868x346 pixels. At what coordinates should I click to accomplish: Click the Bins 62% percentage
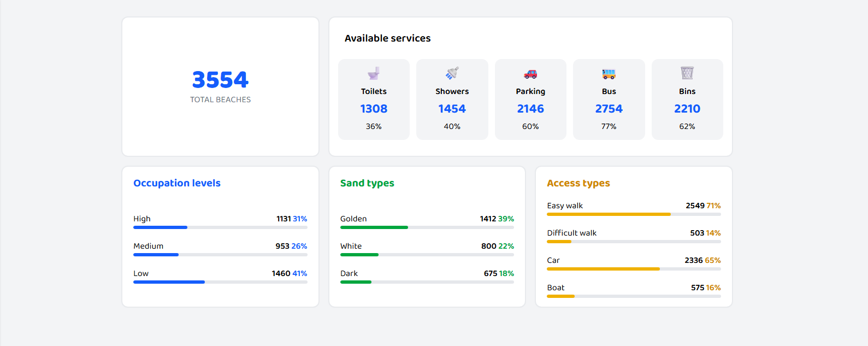[x=687, y=126]
